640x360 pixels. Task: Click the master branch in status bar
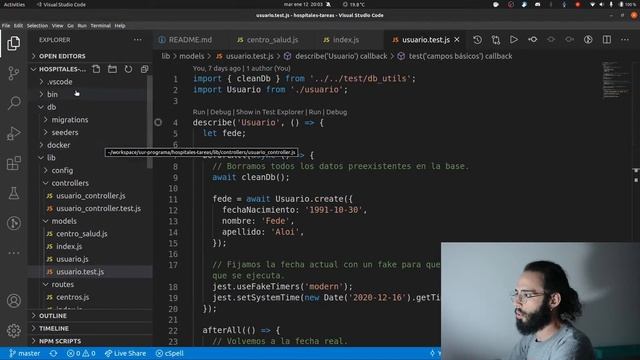(x=25, y=353)
